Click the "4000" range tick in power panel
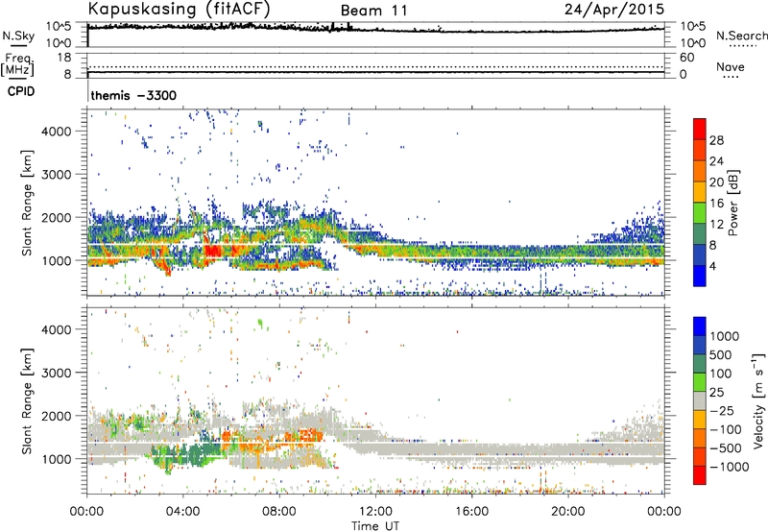 56,132
